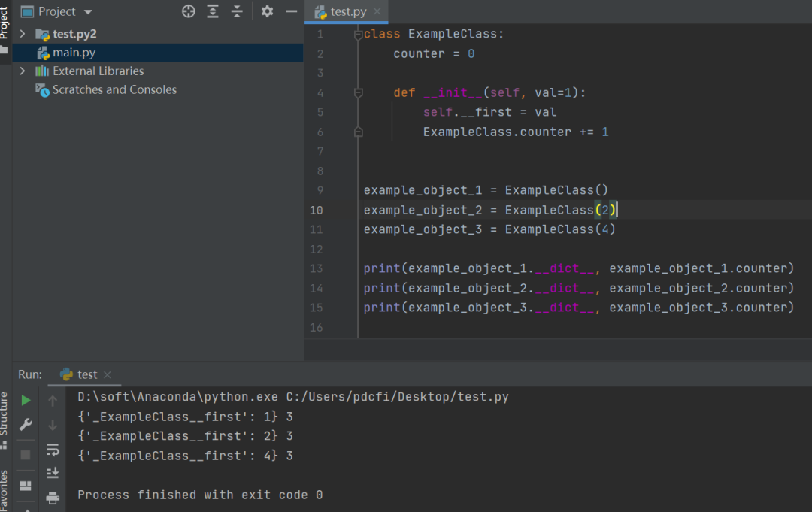Open Project panel gear settings

point(267,11)
